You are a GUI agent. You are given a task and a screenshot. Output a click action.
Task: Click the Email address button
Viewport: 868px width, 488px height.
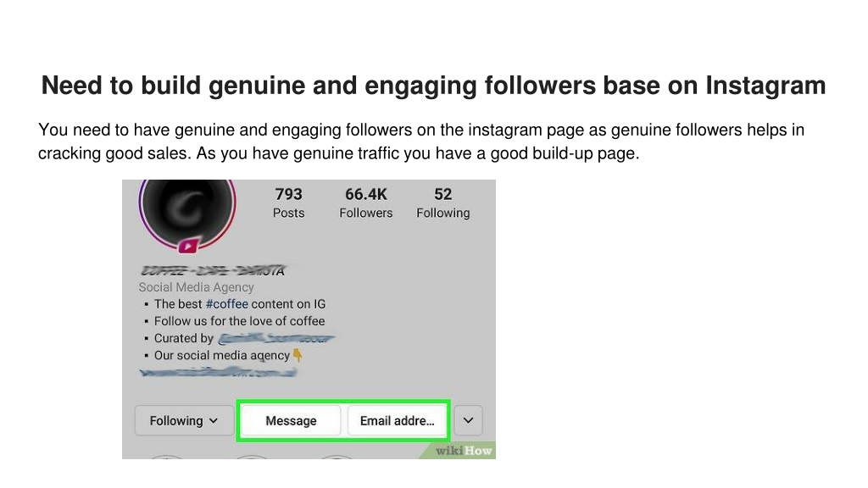click(x=397, y=420)
